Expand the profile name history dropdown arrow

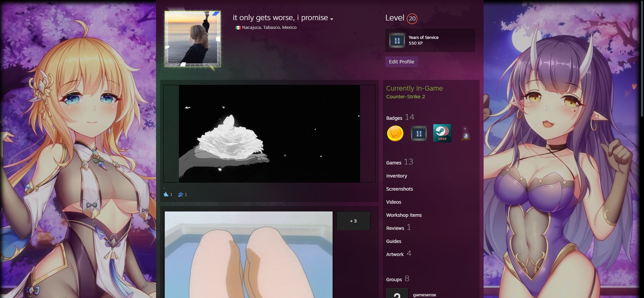(x=332, y=19)
